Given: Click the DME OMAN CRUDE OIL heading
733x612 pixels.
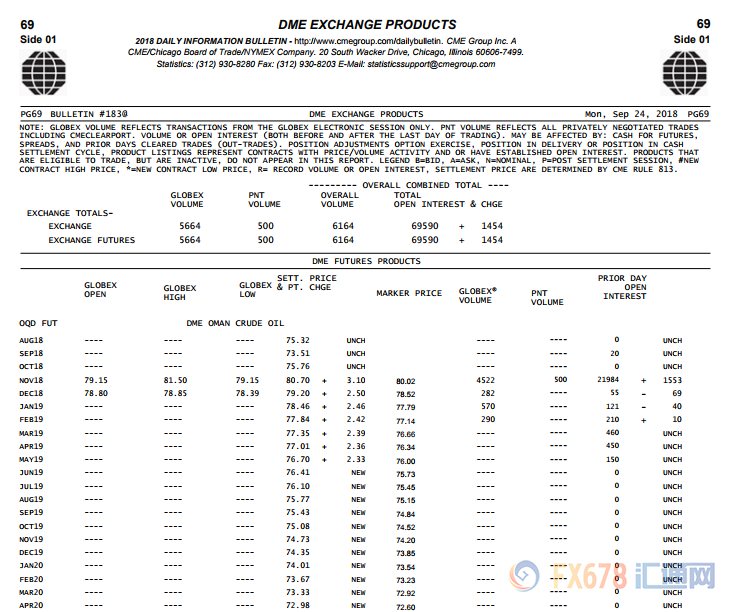Looking at the screenshot, I should click(235, 324).
